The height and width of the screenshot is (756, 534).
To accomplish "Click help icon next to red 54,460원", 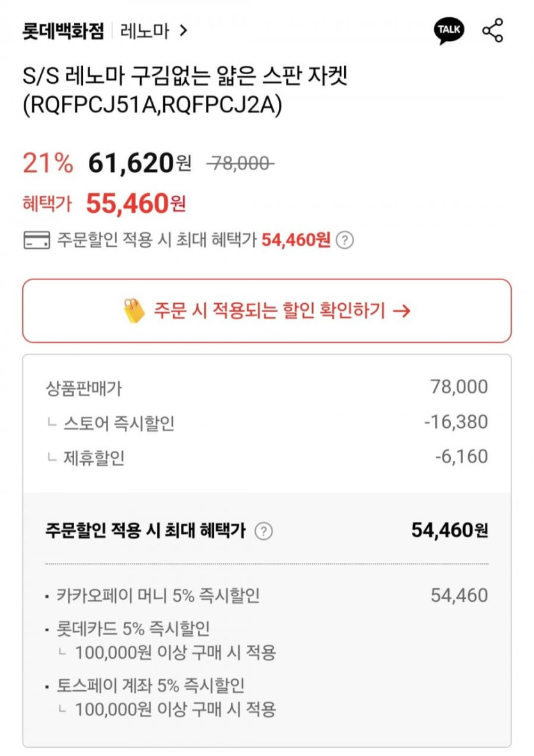I will [x=345, y=240].
